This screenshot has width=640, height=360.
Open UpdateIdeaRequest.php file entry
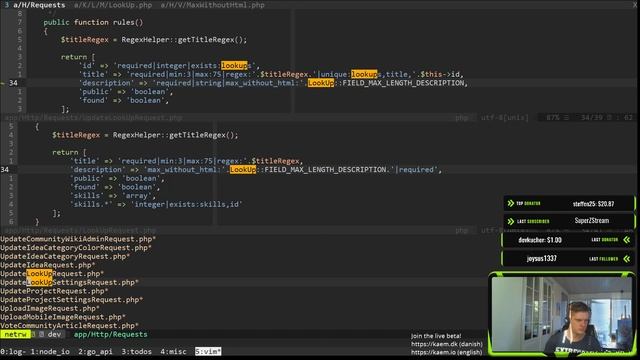pyautogui.click(x=48, y=265)
